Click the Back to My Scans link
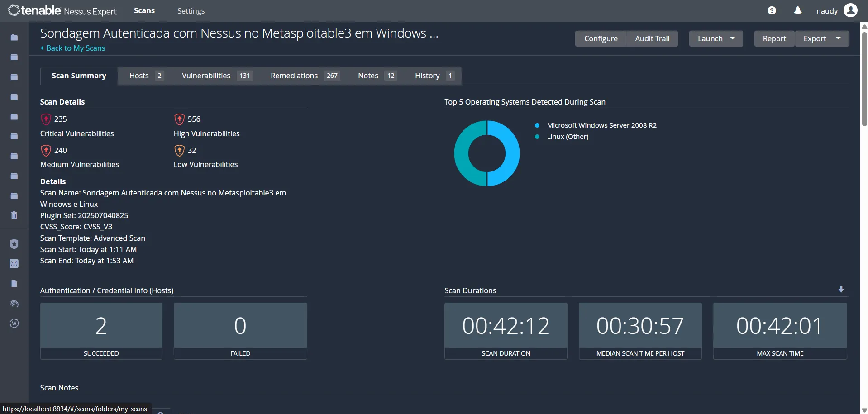This screenshot has height=414, width=868. pos(72,48)
